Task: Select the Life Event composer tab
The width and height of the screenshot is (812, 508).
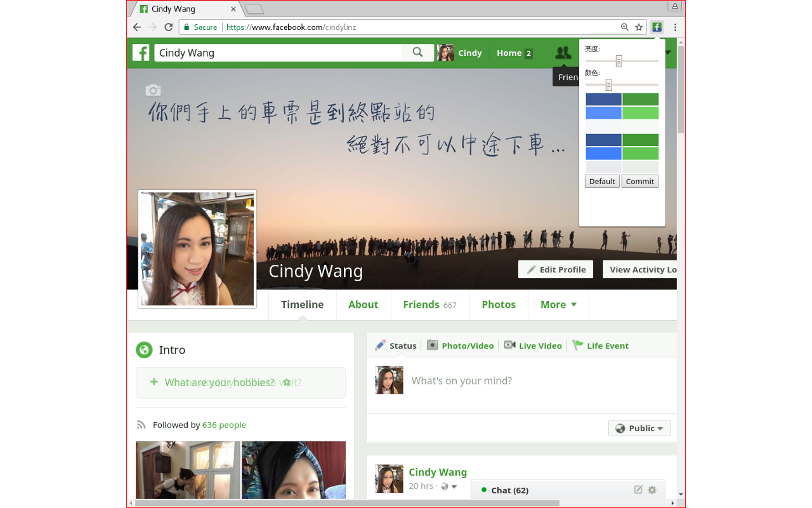Action: tap(601, 345)
